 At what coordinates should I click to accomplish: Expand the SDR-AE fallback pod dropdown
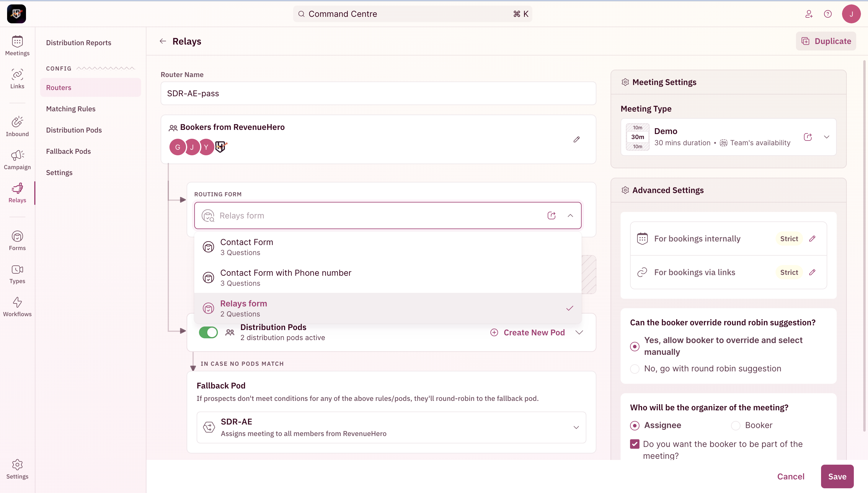576,428
